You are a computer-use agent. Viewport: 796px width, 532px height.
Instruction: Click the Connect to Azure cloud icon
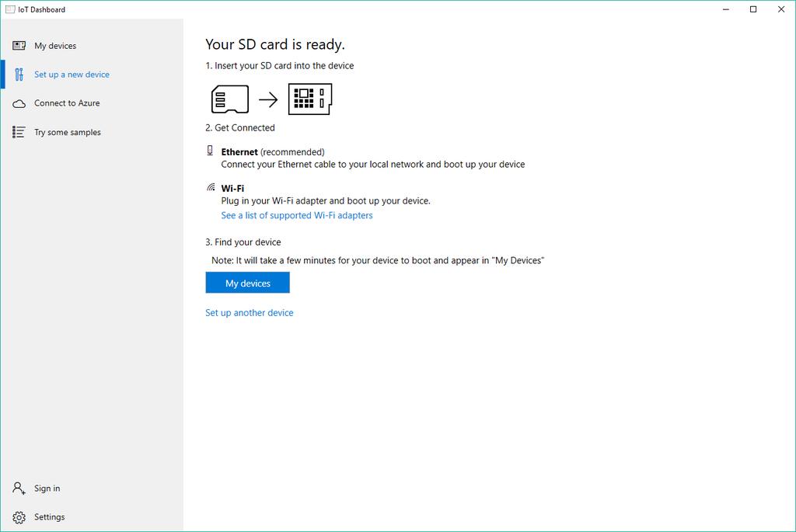coord(19,103)
